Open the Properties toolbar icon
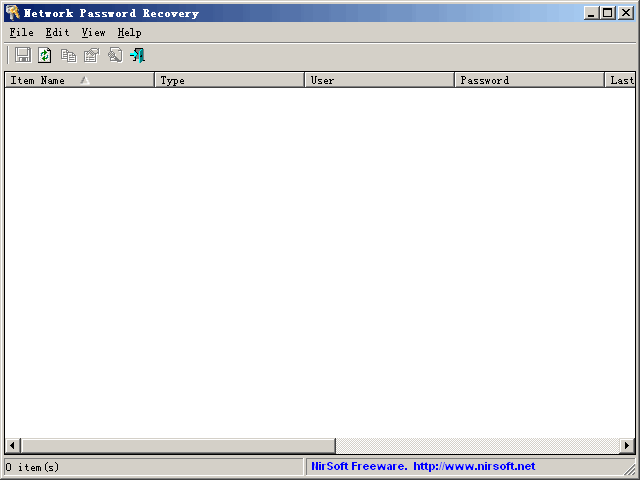Image resolution: width=640 pixels, height=480 pixels. coord(91,55)
